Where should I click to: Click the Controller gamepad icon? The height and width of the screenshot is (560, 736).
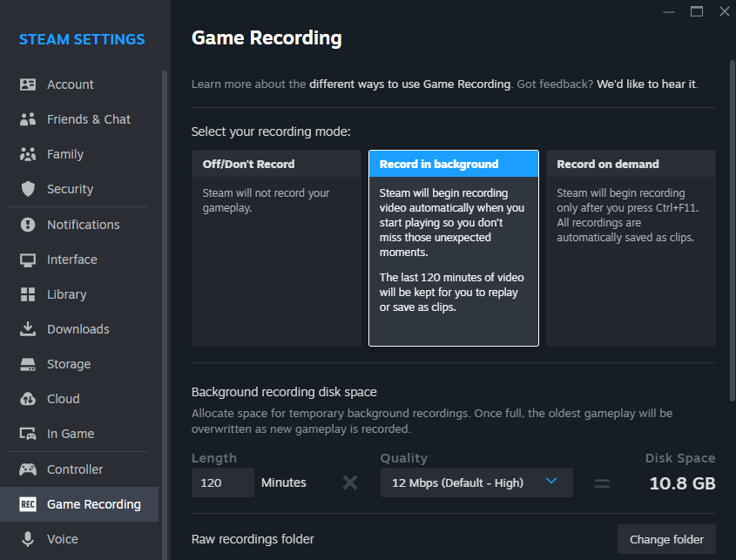28,469
